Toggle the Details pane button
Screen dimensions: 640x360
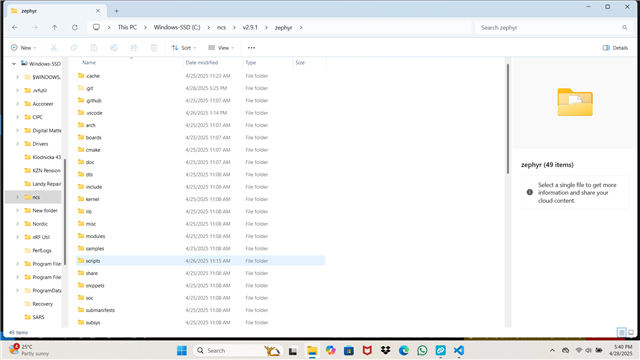pyautogui.click(x=615, y=48)
